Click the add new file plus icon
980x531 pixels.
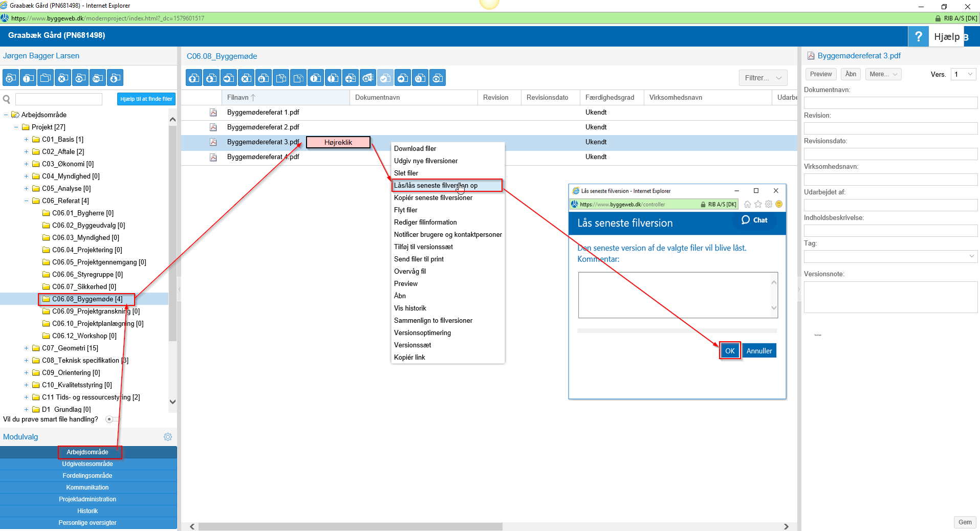click(x=351, y=78)
